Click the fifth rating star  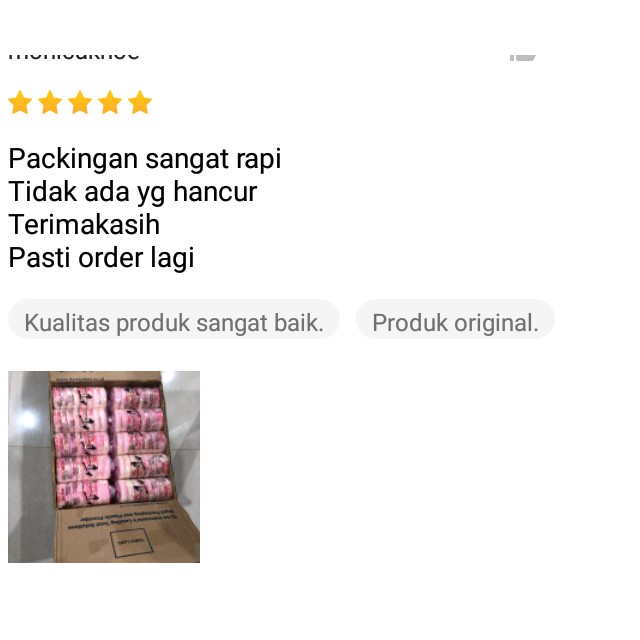tap(140, 102)
